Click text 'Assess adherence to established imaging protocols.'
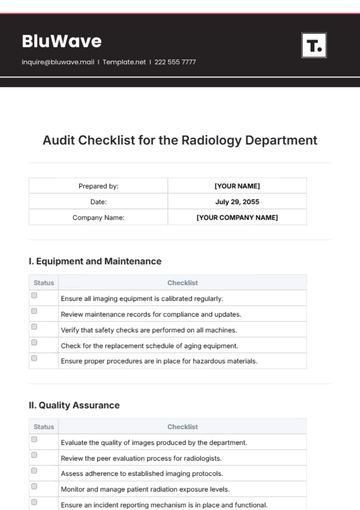This screenshot has width=360, height=510. coord(142,474)
